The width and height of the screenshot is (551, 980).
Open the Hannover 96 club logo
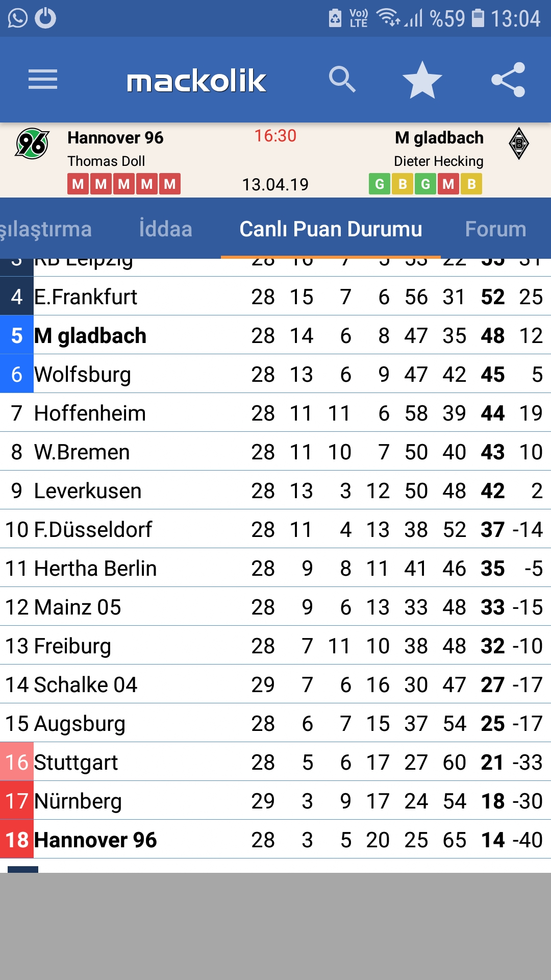pos(32,143)
